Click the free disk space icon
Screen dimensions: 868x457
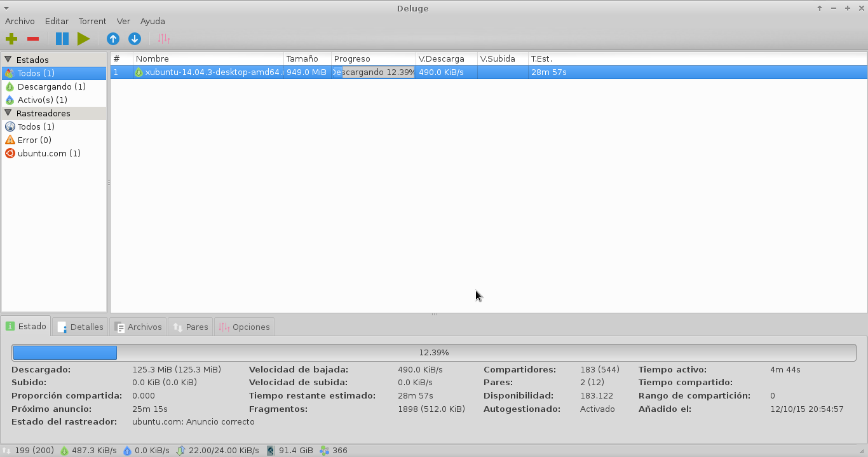[271, 450]
